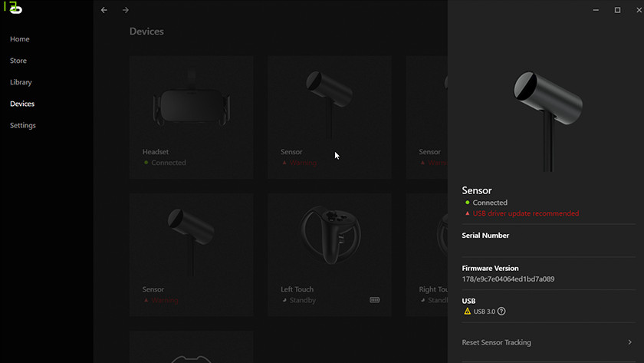Click the red warning icon beside USB driver update
The image size is (644, 363).
point(467,213)
